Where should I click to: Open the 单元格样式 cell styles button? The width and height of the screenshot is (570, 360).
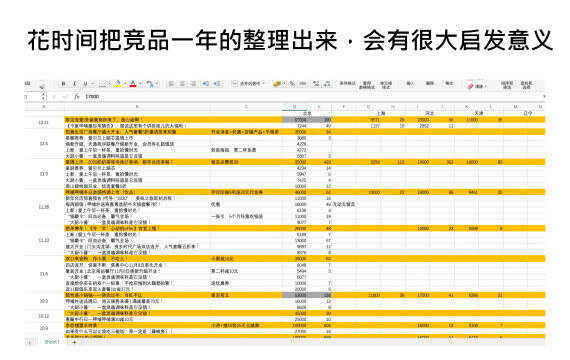click(386, 85)
